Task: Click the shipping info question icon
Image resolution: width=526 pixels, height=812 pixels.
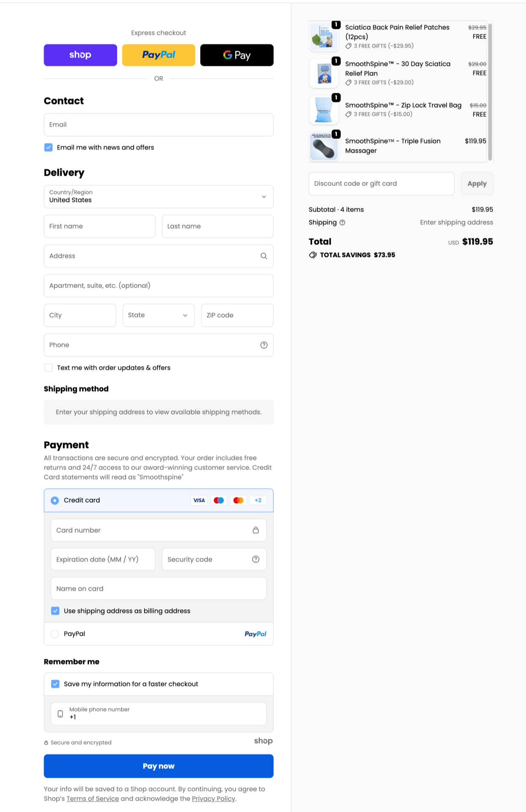Action: pos(343,222)
